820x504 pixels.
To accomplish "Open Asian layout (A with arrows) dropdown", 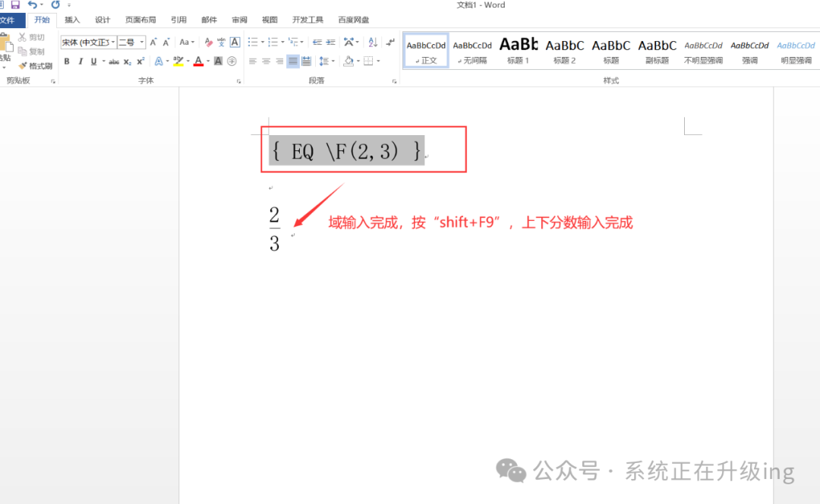I will 351,42.
